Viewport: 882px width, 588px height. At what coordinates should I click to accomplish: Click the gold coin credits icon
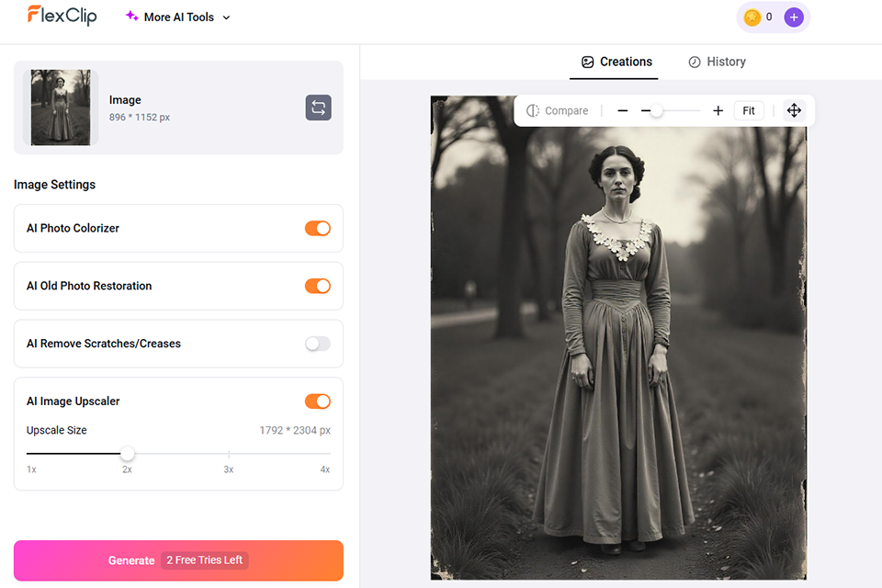pos(752,17)
